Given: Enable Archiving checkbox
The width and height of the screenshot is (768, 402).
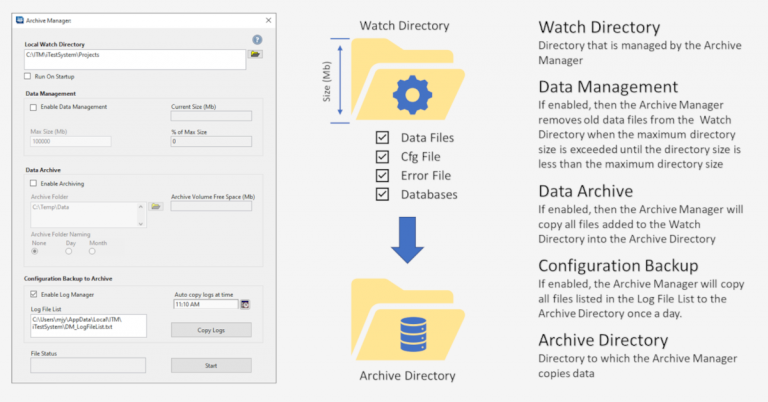Looking at the screenshot, I should coord(33,184).
